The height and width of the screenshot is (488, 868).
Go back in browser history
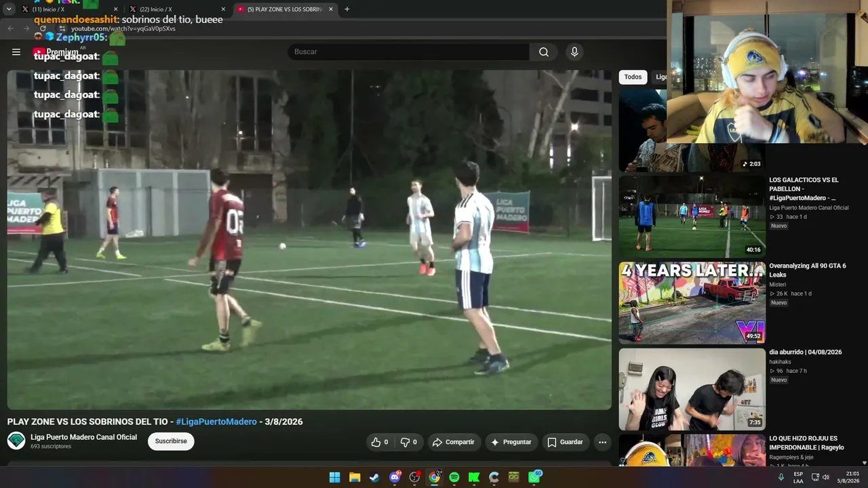point(10,28)
